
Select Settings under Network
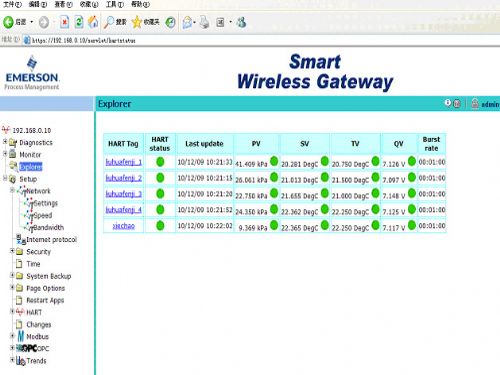click(46, 203)
